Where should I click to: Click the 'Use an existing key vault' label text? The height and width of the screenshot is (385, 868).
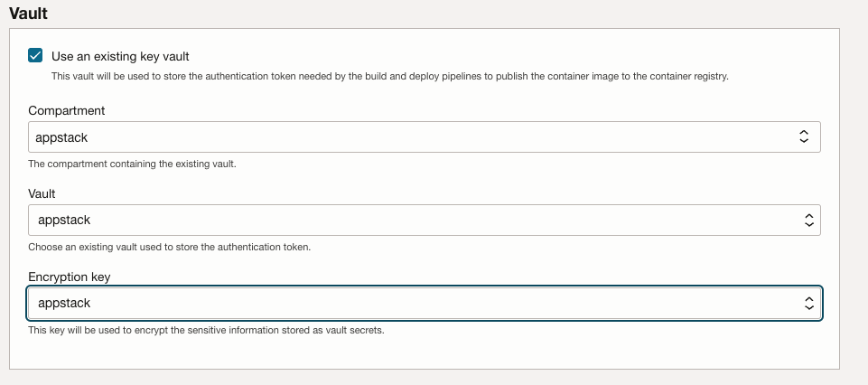pos(120,57)
